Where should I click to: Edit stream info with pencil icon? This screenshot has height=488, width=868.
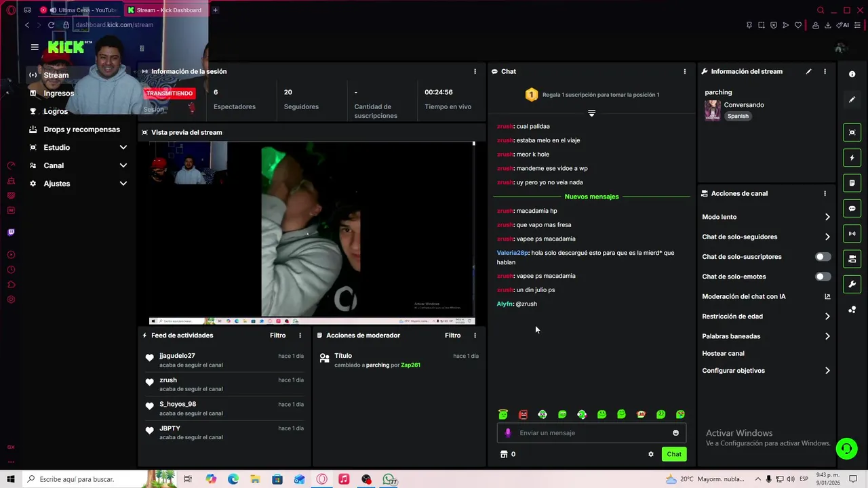pos(808,71)
